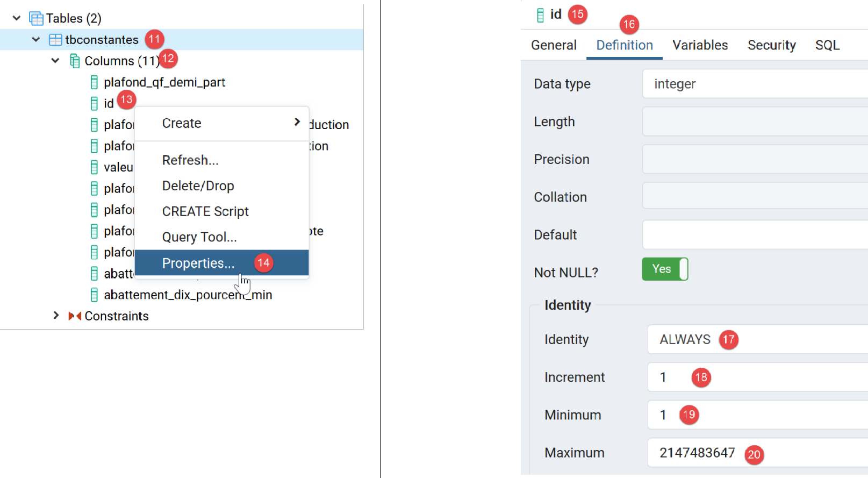Click the plafond_qf_demi_part column icon
The width and height of the screenshot is (868, 478).
tap(94, 82)
